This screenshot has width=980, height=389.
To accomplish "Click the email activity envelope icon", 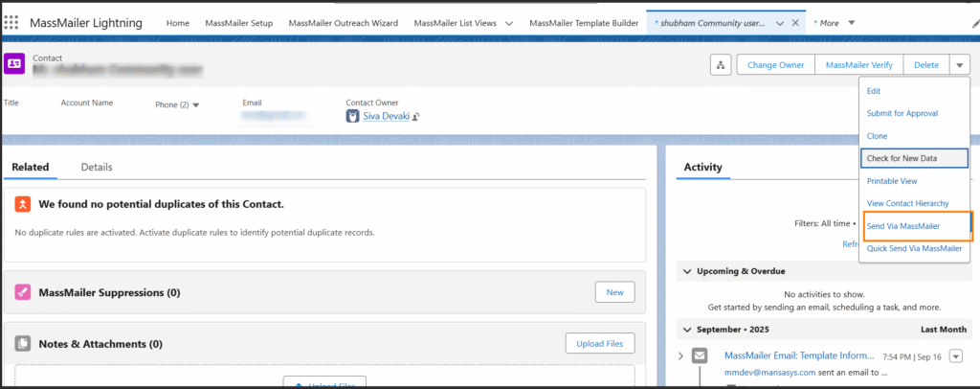I will point(700,356).
